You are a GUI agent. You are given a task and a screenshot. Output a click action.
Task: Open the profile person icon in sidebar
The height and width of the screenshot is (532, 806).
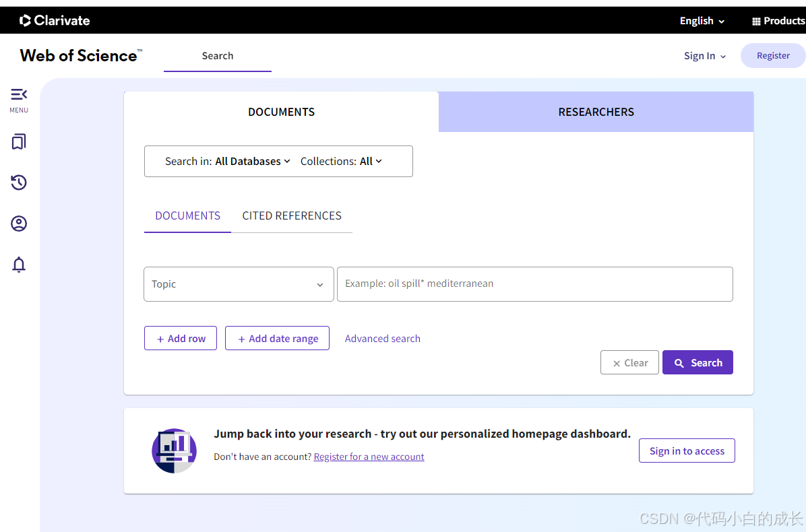pos(18,224)
